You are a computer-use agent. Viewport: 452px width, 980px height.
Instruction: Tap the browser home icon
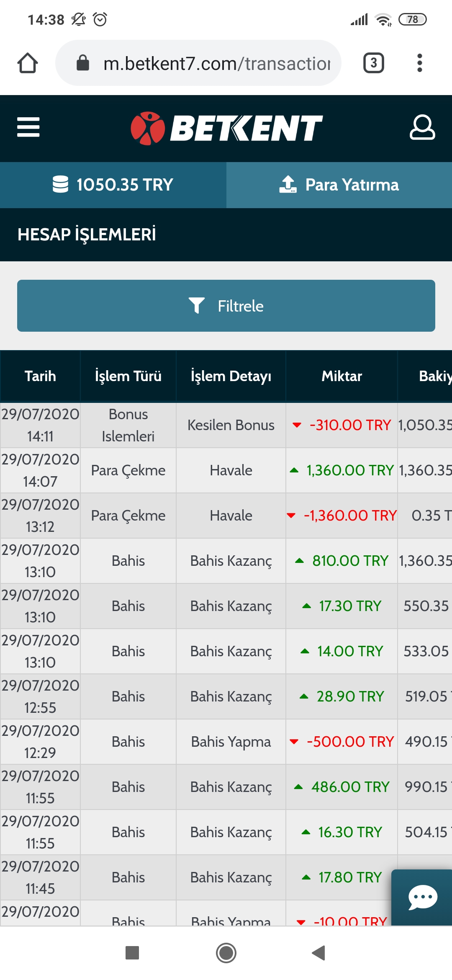click(x=28, y=63)
